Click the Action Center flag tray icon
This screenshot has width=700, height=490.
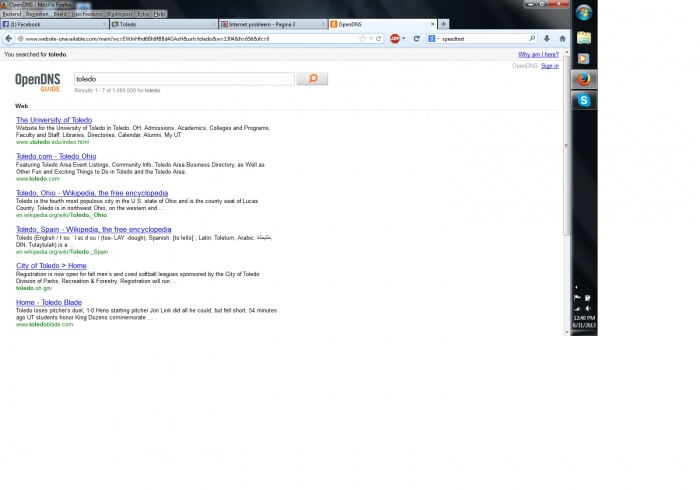577,298
